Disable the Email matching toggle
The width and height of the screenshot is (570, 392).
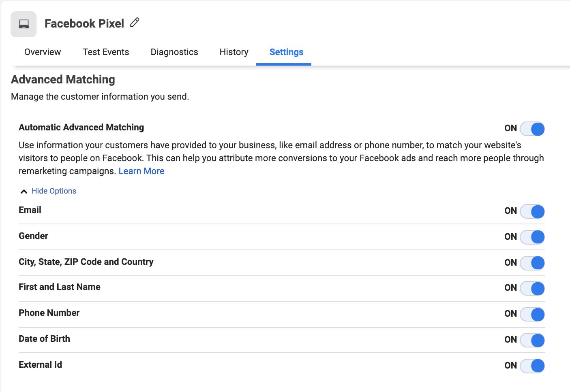coord(532,211)
